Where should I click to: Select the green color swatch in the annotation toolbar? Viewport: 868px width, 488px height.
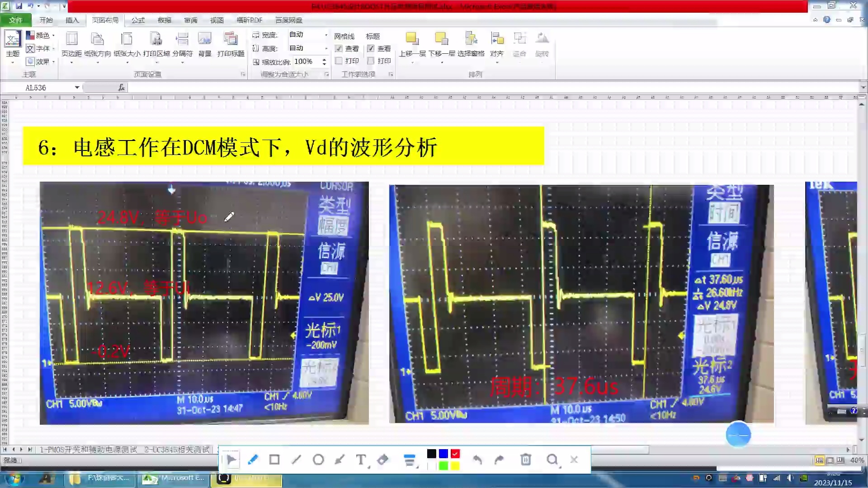[443, 465]
